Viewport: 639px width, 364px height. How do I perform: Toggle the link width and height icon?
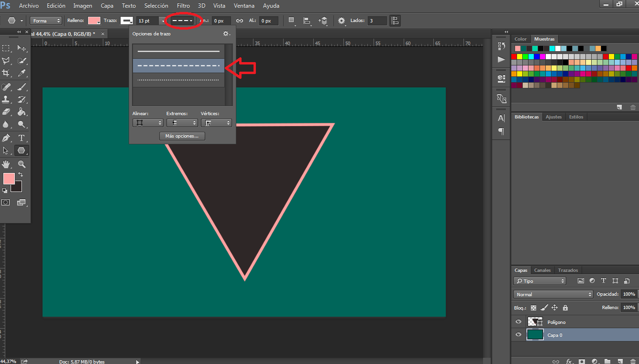[x=240, y=21]
